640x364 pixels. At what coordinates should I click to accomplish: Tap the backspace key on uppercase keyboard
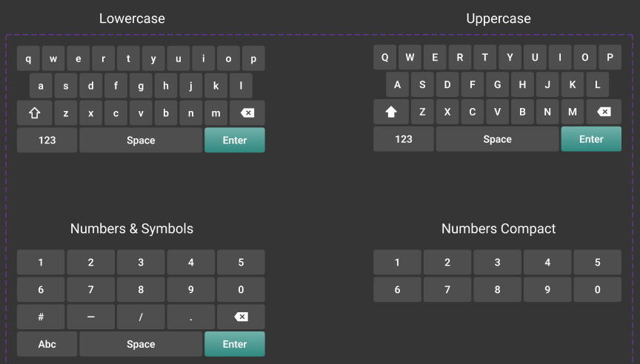click(x=604, y=112)
